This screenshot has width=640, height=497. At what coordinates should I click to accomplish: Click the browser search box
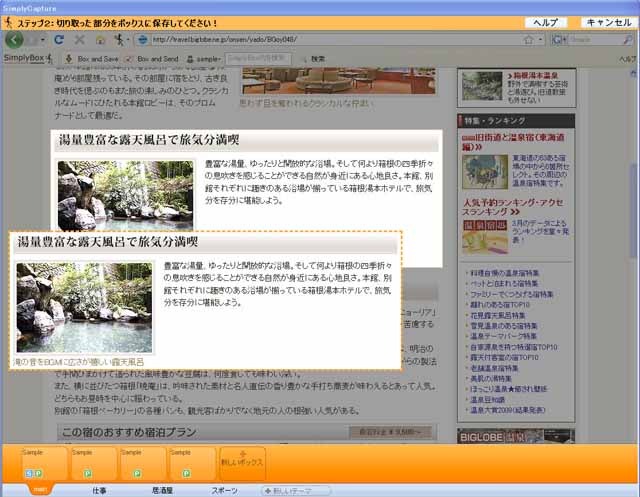[x=595, y=40]
